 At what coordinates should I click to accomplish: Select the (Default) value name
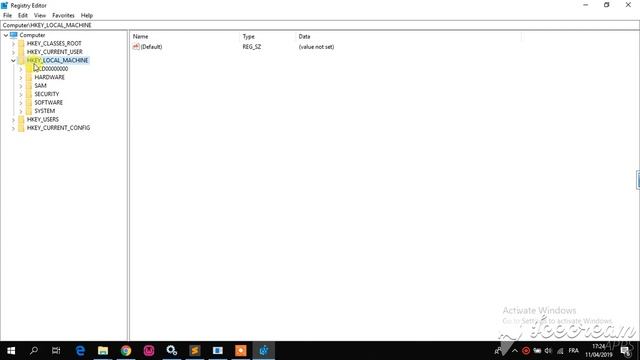(x=151, y=47)
